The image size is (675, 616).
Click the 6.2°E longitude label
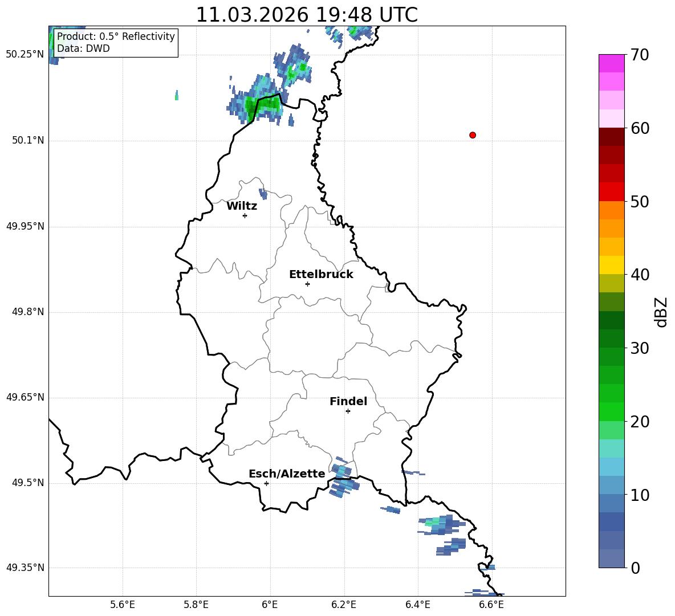point(344,605)
